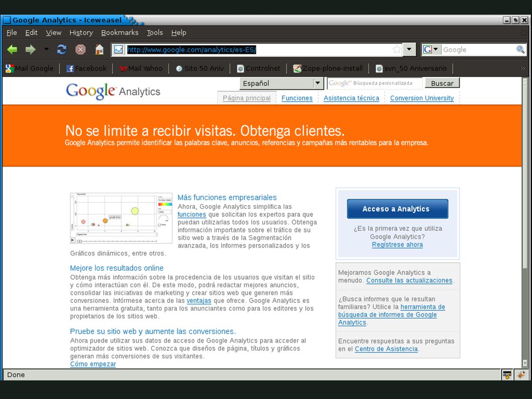
Task: Open the svn_50 Aniversario bookmark
Action: coord(411,68)
